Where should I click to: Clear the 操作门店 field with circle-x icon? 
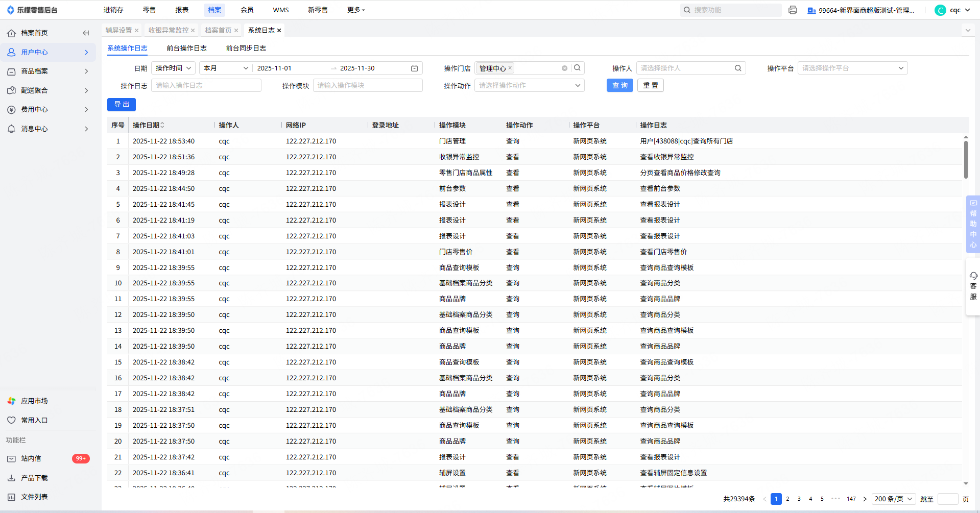[564, 68]
